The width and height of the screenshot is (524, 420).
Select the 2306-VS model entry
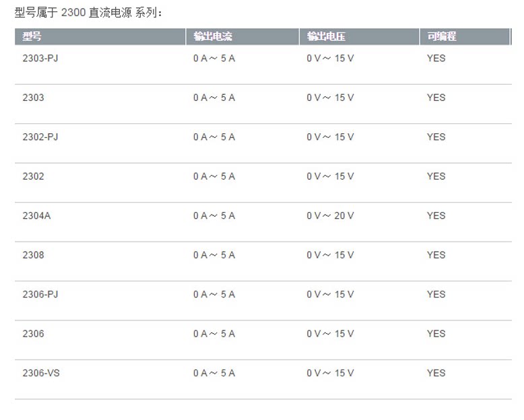41,373
